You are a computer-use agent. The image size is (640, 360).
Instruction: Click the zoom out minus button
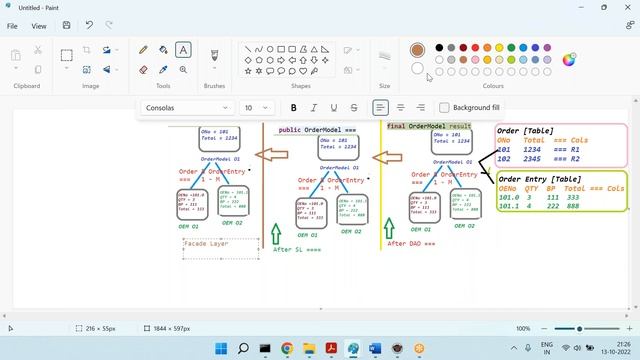544,329
